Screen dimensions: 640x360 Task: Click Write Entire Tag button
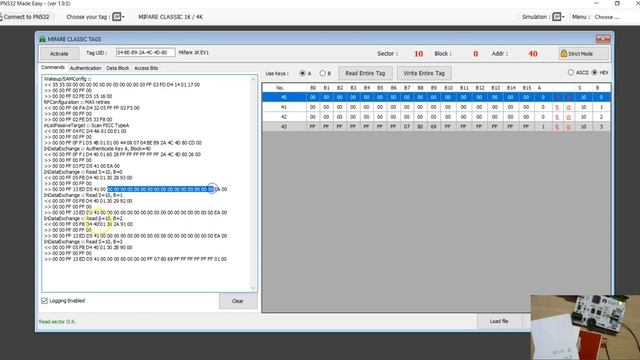tap(424, 73)
